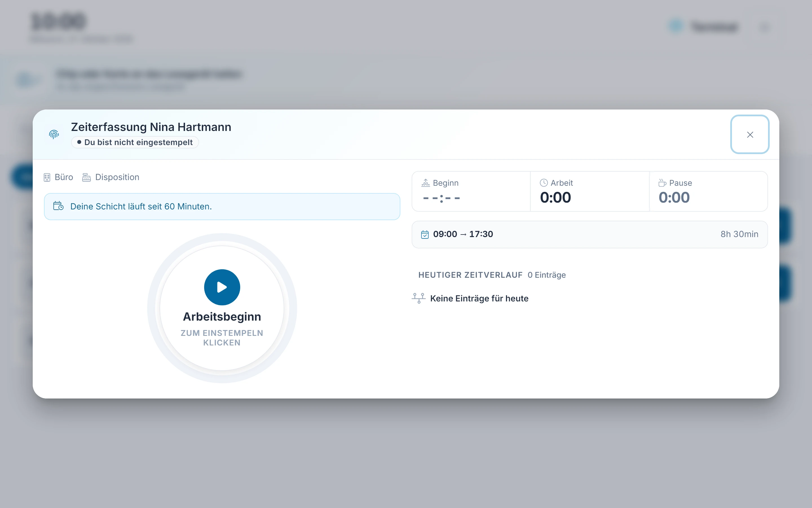Click the '0 Einträge' counter
Viewport: 812px width, 508px height.
coord(547,275)
